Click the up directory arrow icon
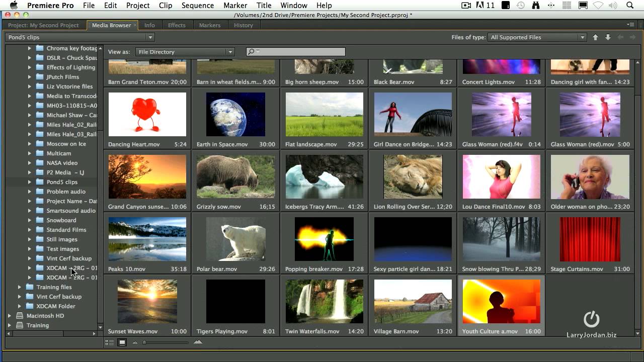The image size is (644, 362). 595,37
